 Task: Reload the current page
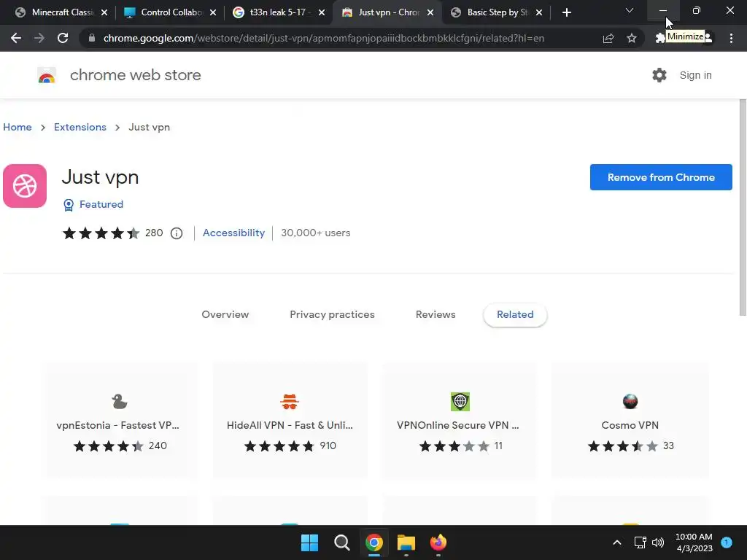click(63, 38)
